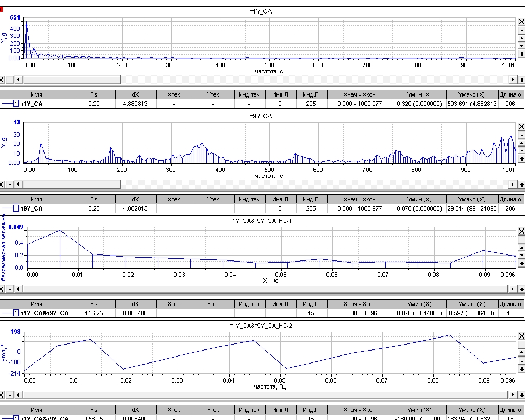The height and width of the screenshot is (420, 528).
Task: Click horizontal plus button below H2-2 graph
Action: [522, 394]
